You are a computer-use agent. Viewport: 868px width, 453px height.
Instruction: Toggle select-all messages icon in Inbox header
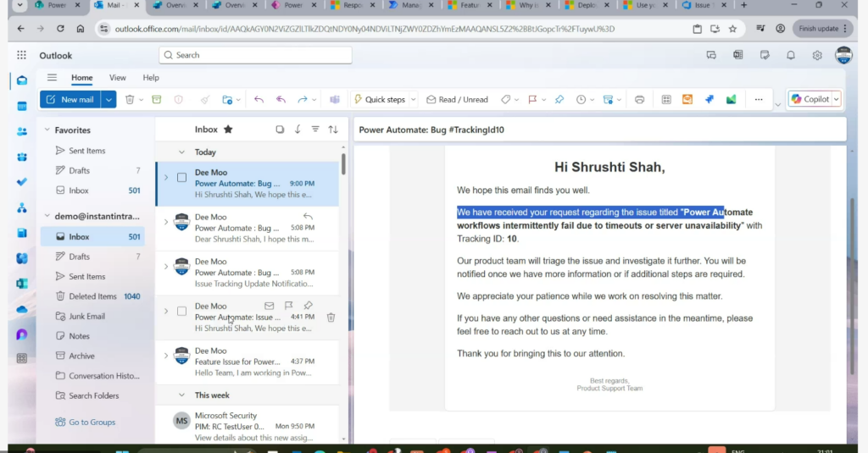coord(280,130)
